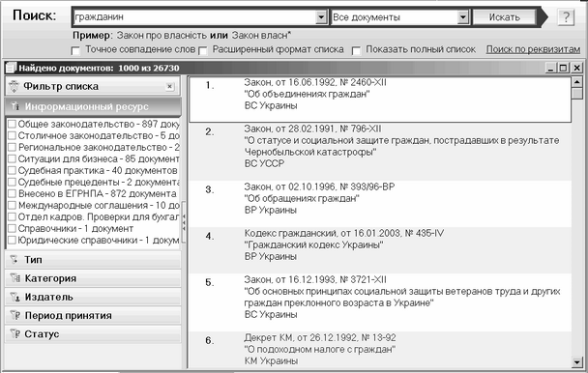Minimize the results window
The width and height of the screenshot is (588, 373).
pyautogui.click(x=550, y=68)
